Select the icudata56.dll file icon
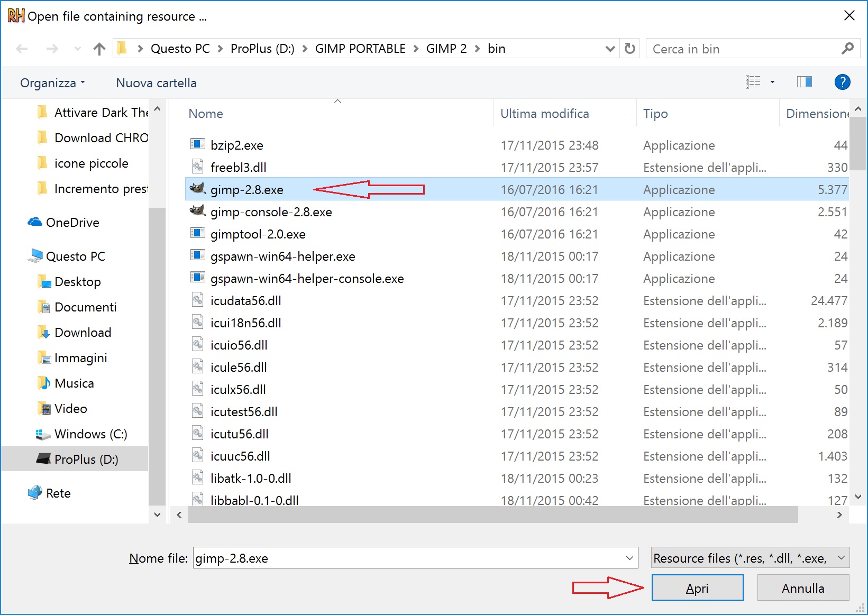868x615 pixels. tap(198, 300)
